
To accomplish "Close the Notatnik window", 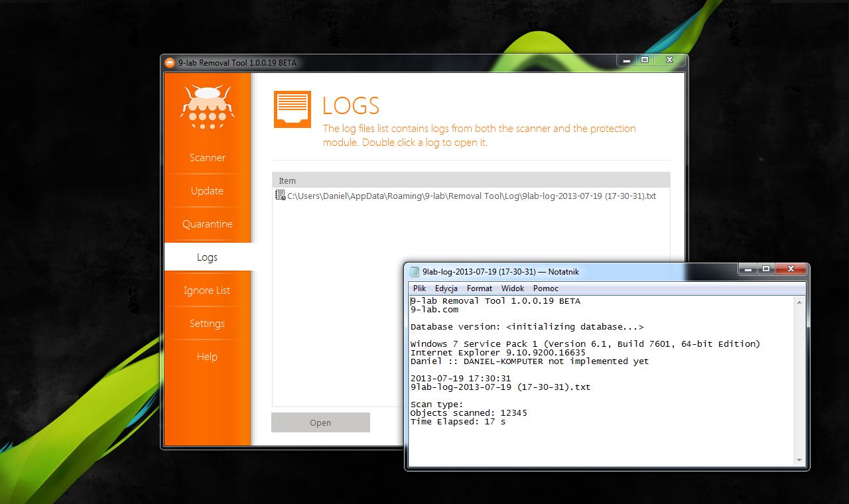I will 791,269.
